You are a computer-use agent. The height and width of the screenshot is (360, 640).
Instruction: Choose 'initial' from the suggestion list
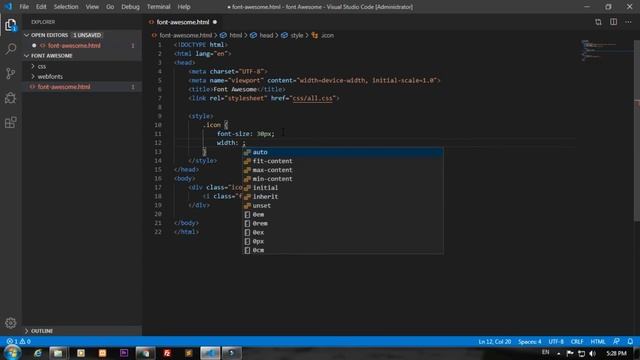click(343, 188)
